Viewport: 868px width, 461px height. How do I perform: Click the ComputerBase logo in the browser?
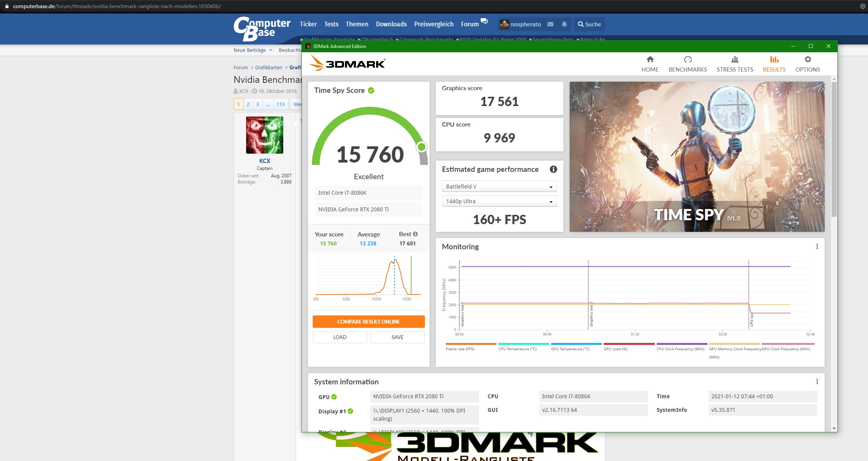[262, 29]
